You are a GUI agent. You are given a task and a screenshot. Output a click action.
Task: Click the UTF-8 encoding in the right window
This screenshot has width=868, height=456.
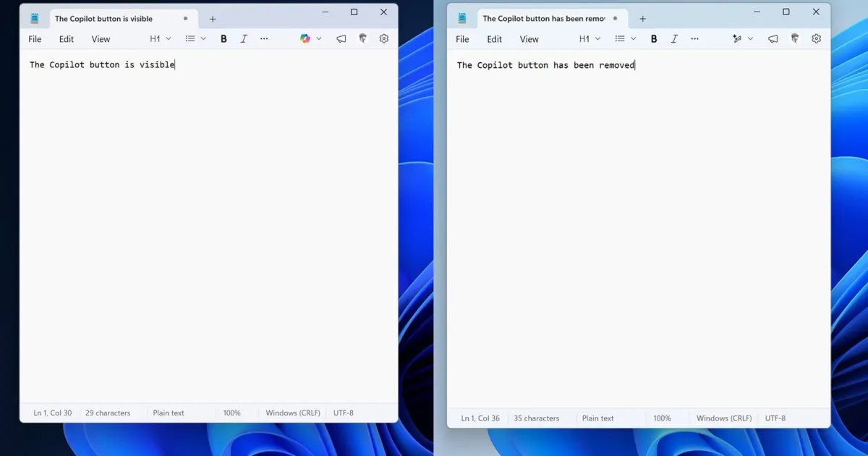[x=775, y=418]
